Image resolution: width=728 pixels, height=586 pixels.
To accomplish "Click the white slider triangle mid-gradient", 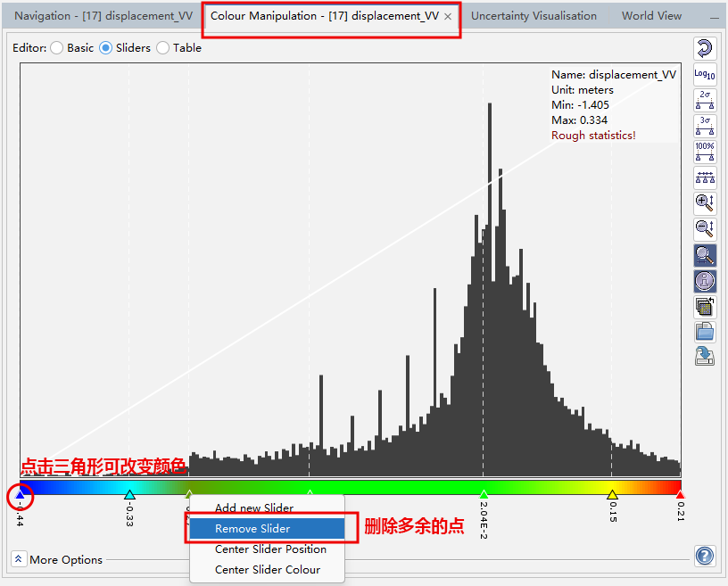I will pyautogui.click(x=310, y=492).
